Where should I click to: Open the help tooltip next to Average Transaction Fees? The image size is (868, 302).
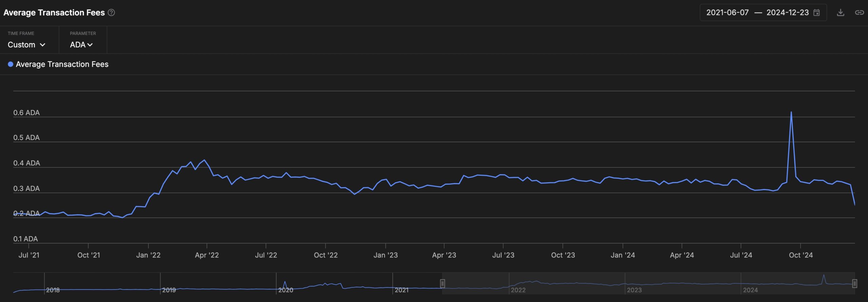111,13
